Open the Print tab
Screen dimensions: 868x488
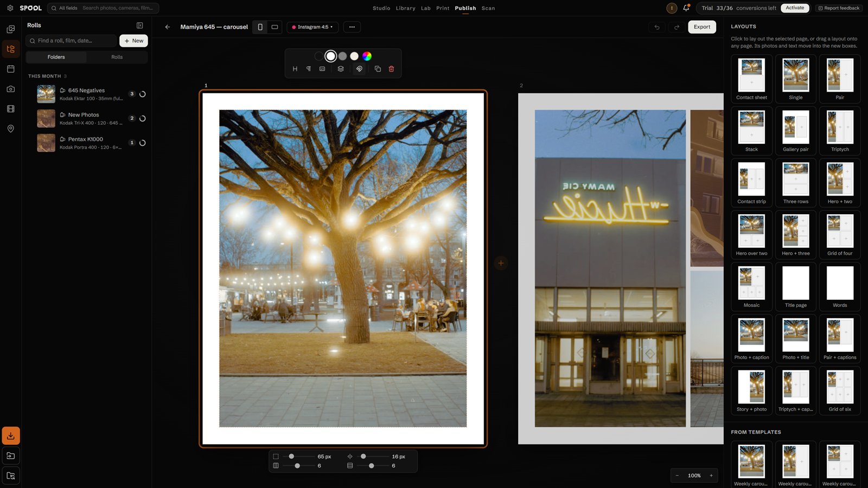coord(443,8)
